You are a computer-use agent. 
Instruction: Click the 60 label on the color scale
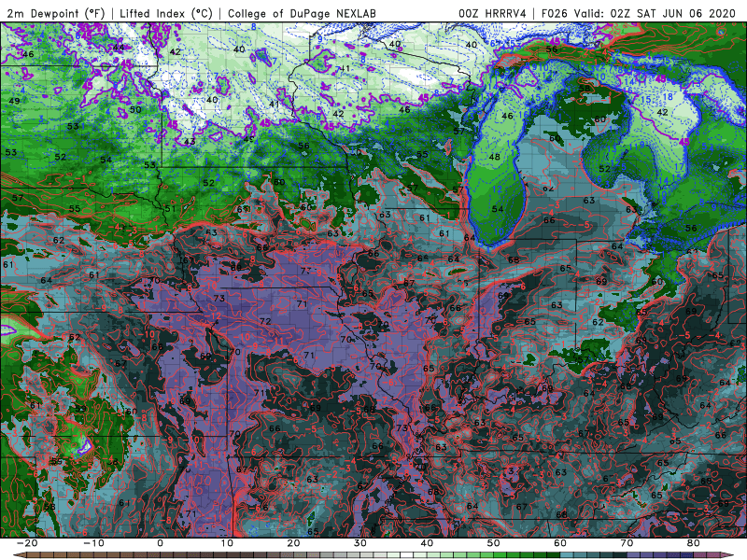(x=560, y=543)
